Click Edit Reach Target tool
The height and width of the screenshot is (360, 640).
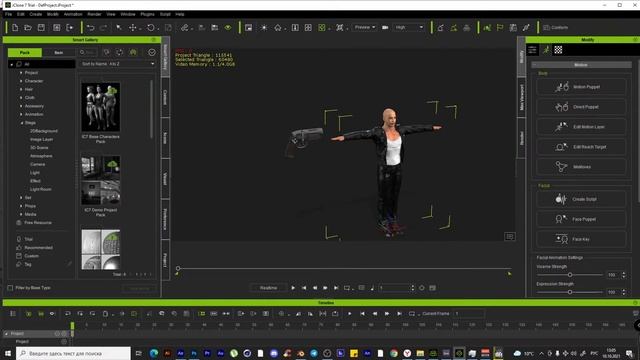point(581,147)
